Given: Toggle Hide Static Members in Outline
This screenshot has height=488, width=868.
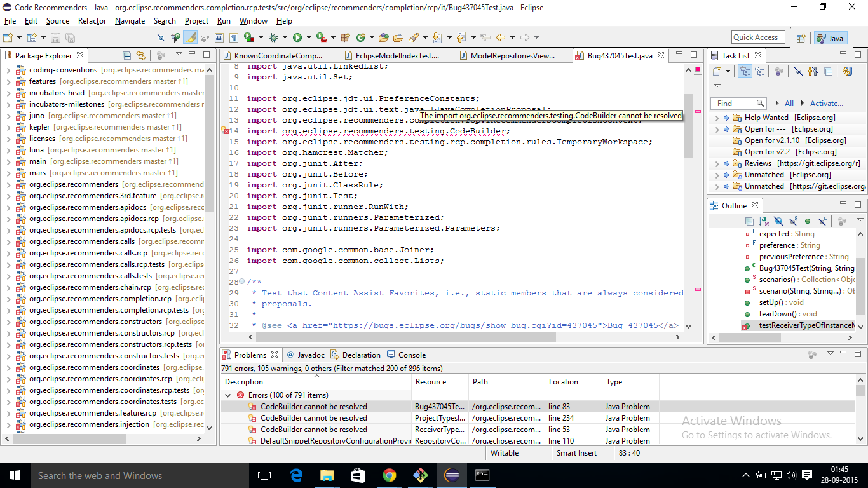Looking at the screenshot, I should coord(793,221).
